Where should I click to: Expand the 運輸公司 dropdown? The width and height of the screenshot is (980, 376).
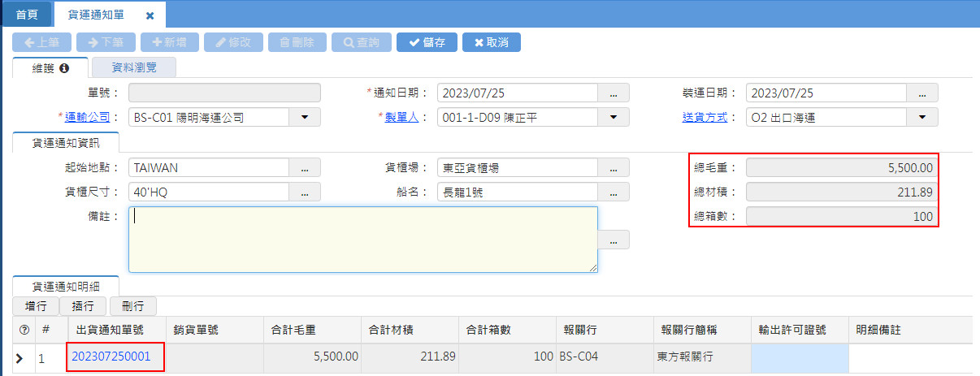click(x=305, y=118)
